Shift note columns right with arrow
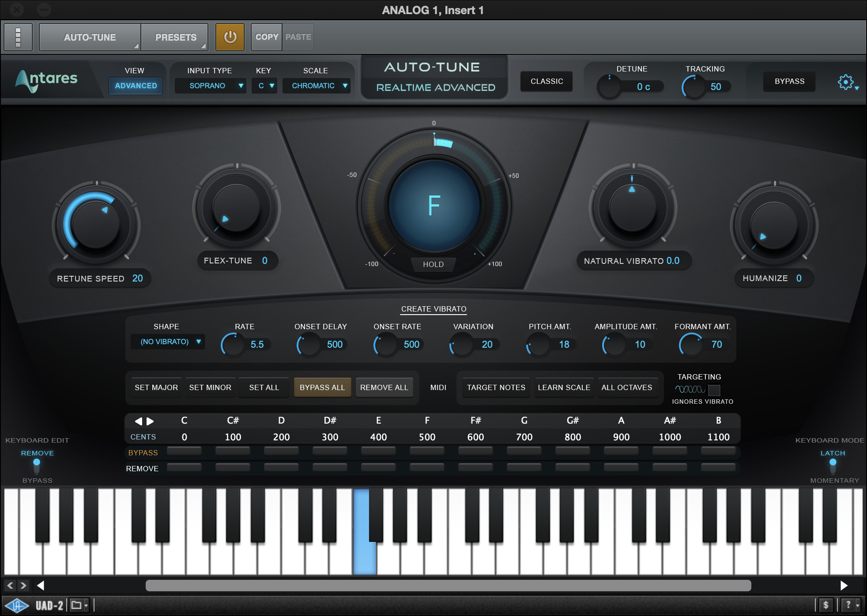Image resolution: width=867 pixels, height=616 pixels. pos(150,421)
